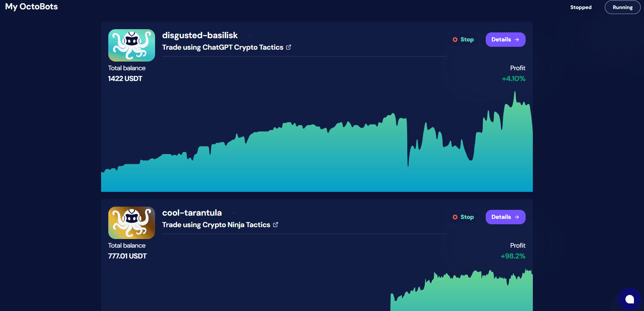Image resolution: width=644 pixels, height=311 pixels.
Task: Stop the disgusted-basilisk bot
Action: [x=463, y=40]
